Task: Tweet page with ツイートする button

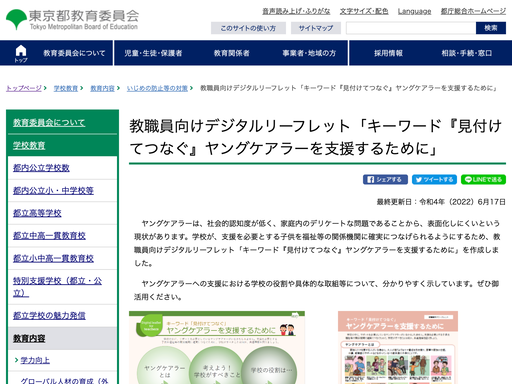Action: 434,180
